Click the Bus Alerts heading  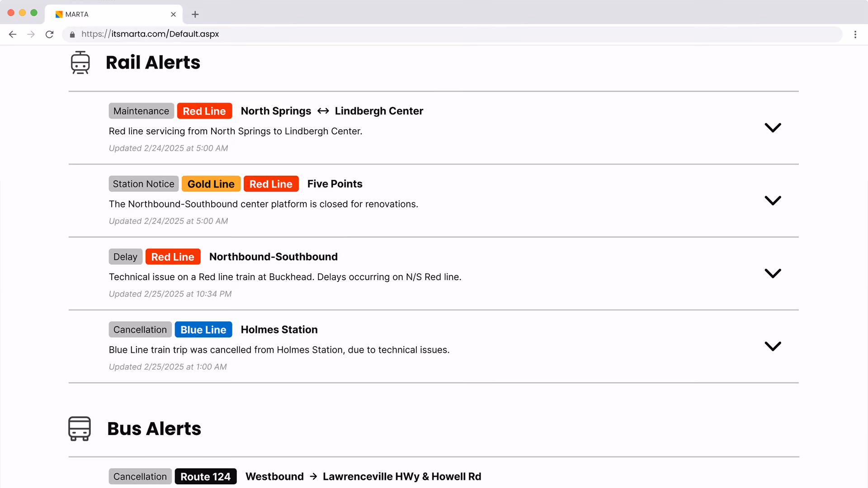coord(154,428)
